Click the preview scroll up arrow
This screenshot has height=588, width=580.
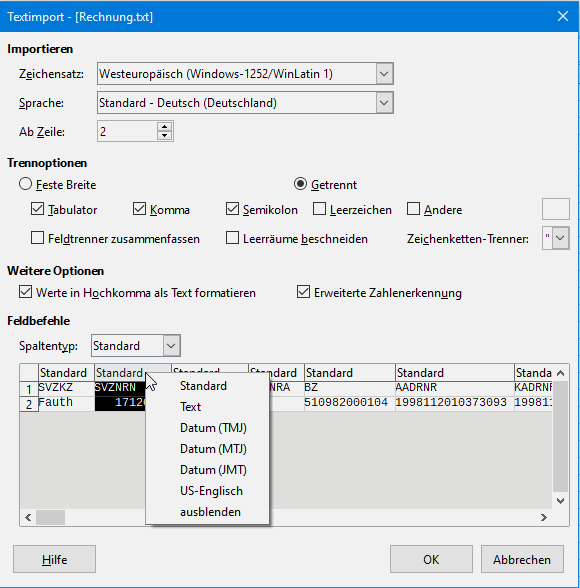coord(561,373)
